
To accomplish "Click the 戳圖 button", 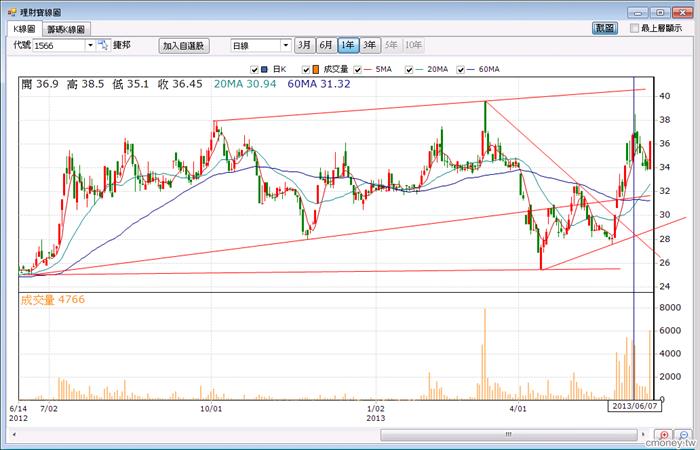I will [605, 28].
